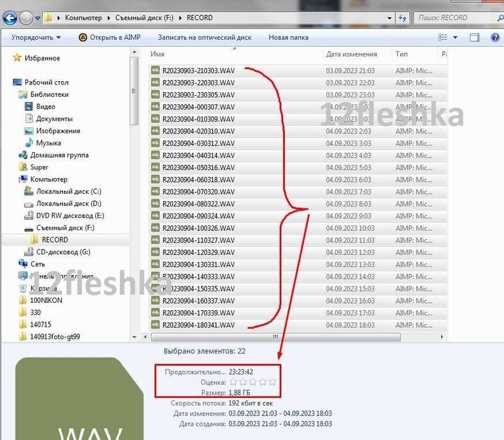The height and width of the screenshot is (440, 504).
Task: Change the view using the view icon
Action: click(x=442, y=37)
